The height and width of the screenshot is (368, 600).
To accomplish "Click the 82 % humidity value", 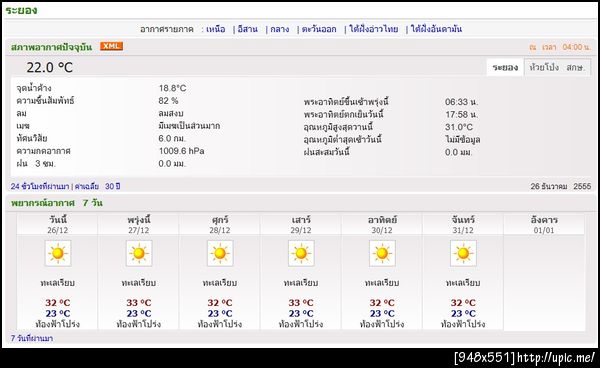I will click(168, 101).
